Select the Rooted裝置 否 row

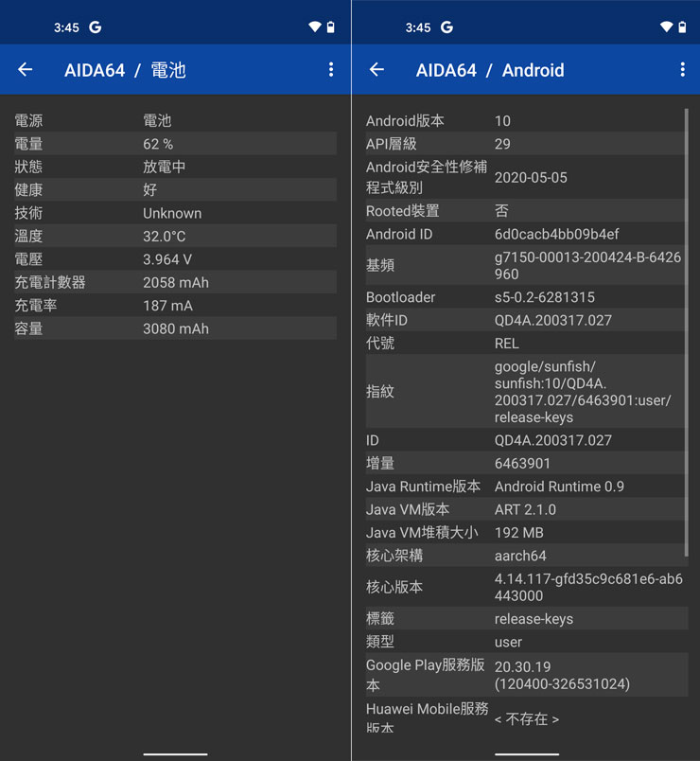[527, 211]
